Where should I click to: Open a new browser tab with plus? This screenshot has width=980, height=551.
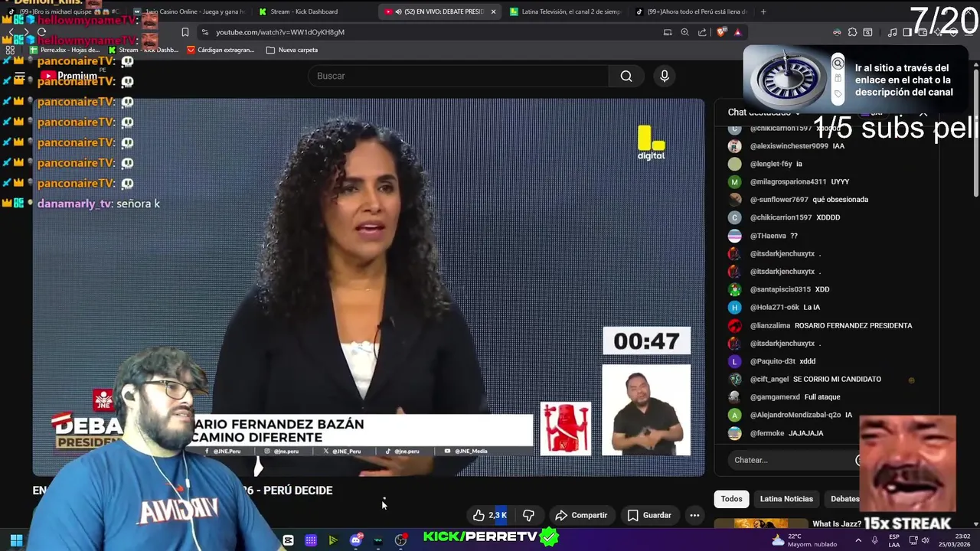(x=763, y=11)
